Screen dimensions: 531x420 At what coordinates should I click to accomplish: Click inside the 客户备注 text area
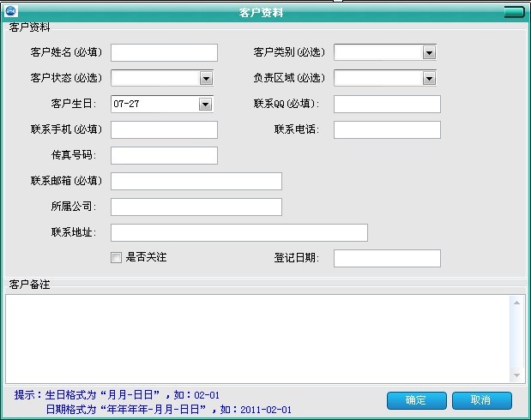[257, 339]
